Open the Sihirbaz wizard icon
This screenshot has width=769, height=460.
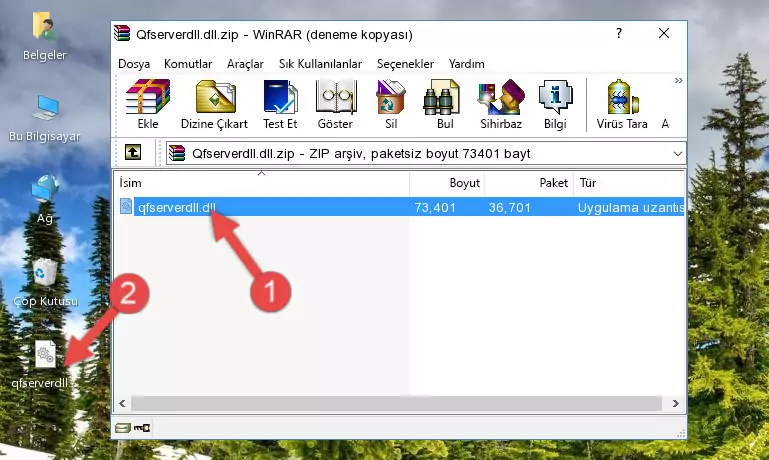(501, 104)
